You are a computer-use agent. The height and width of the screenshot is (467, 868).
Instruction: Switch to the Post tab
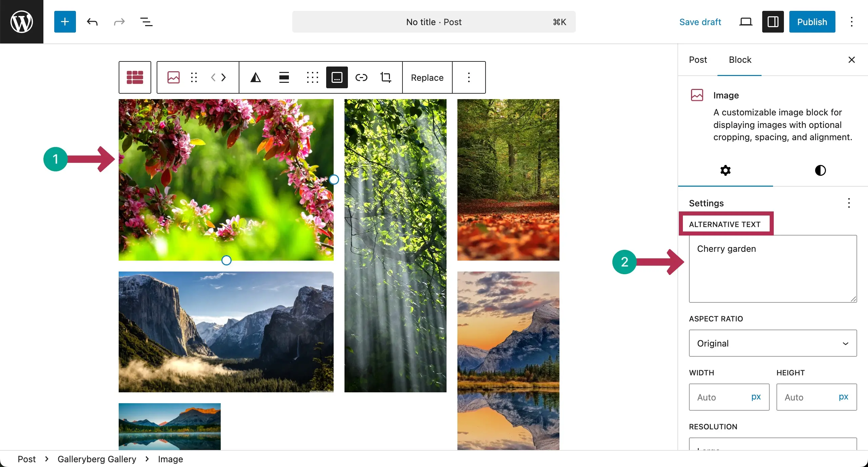pos(698,60)
